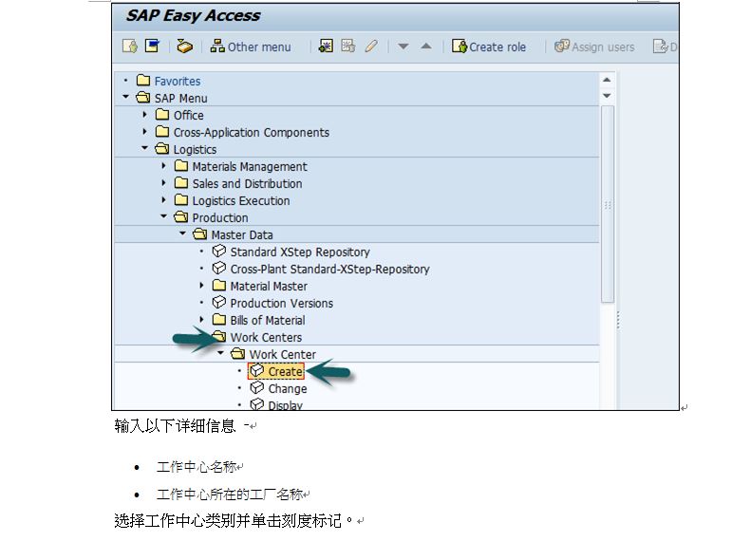The height and width of the screenshot is (560, 750).
Task: Click the Production Versions cube icon
Action: 219,302
